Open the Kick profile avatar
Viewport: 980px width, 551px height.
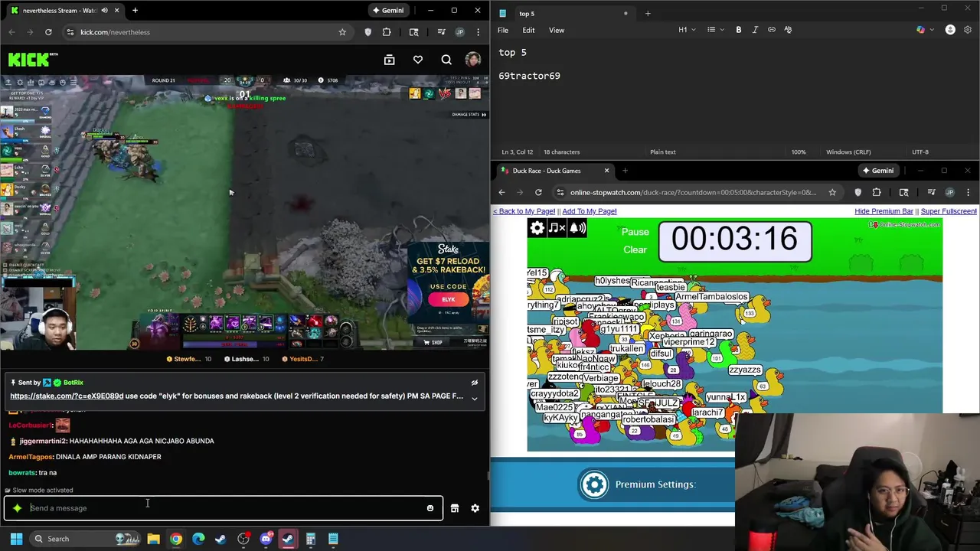point(473,60)
